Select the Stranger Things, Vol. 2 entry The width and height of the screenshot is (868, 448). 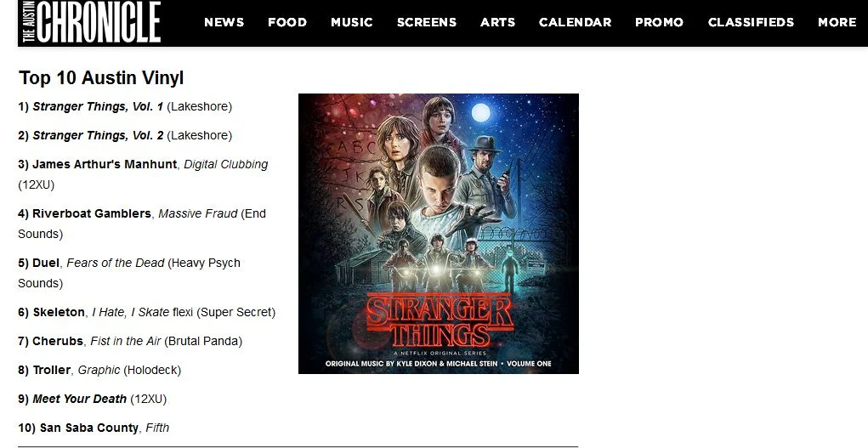point(125,135)
